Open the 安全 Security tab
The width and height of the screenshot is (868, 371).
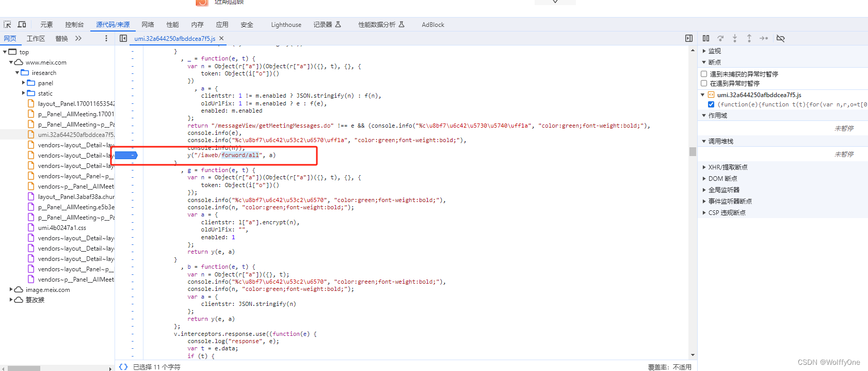[x=247, y=25]
